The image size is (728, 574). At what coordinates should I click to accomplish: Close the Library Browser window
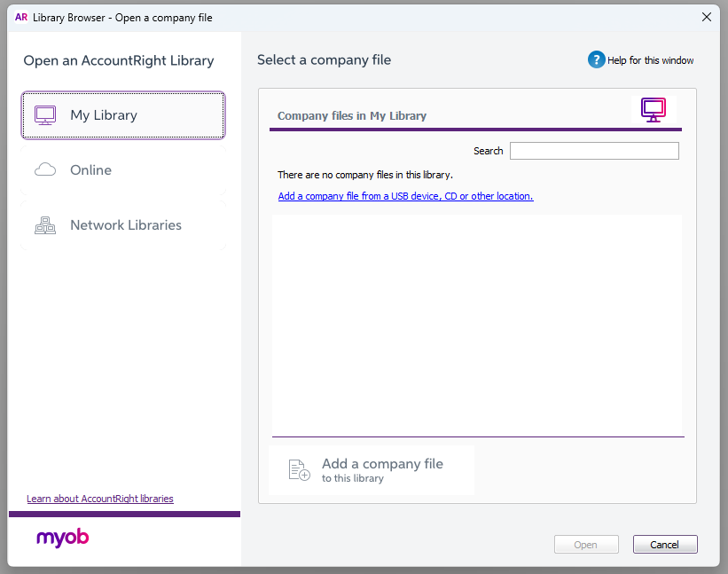(x=707, y=17)
